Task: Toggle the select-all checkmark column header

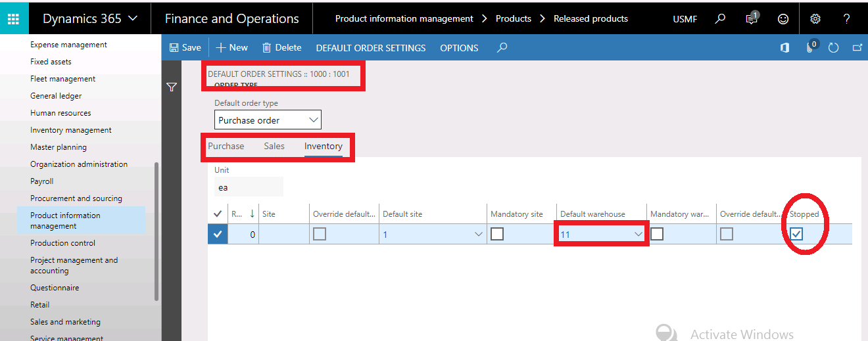Action: pyautogui.click(x=218, y=214)
